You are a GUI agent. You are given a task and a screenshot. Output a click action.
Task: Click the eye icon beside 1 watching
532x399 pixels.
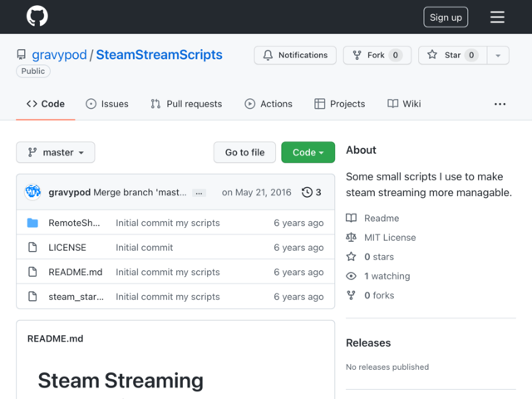pos(351,276)
